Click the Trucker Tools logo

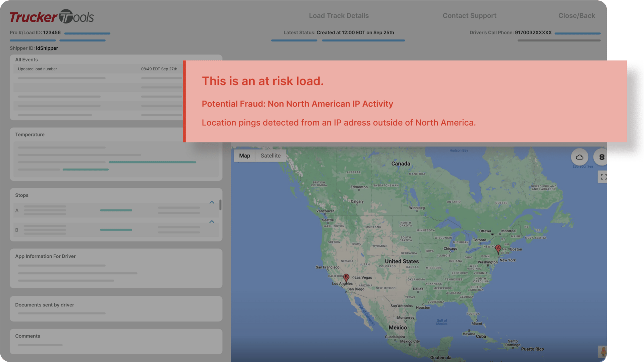point(52,17)
